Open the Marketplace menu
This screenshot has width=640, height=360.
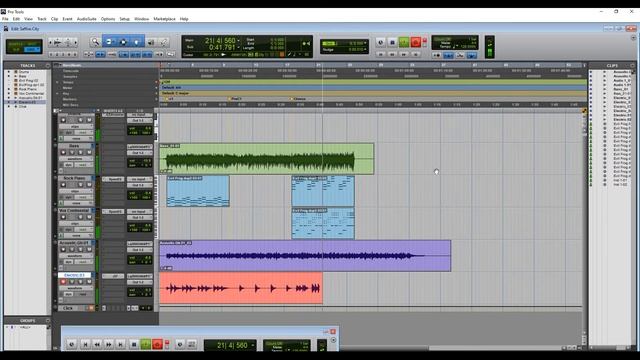164,19
